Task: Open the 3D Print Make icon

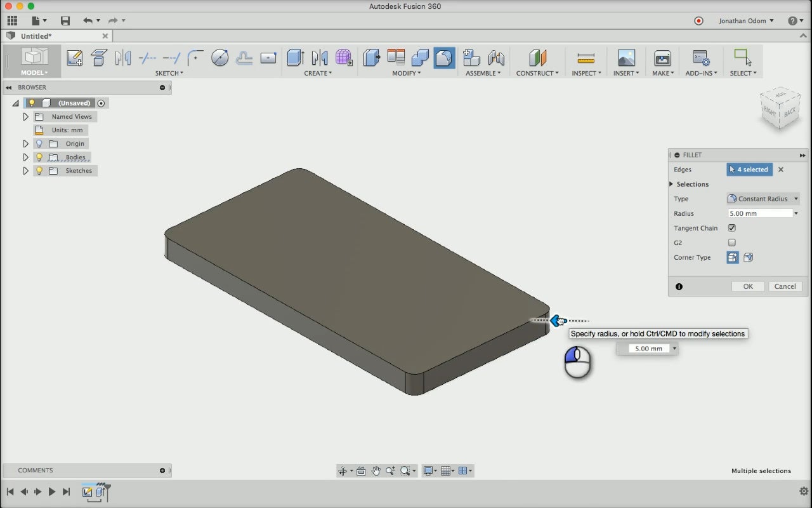Action: pos(662,58)
